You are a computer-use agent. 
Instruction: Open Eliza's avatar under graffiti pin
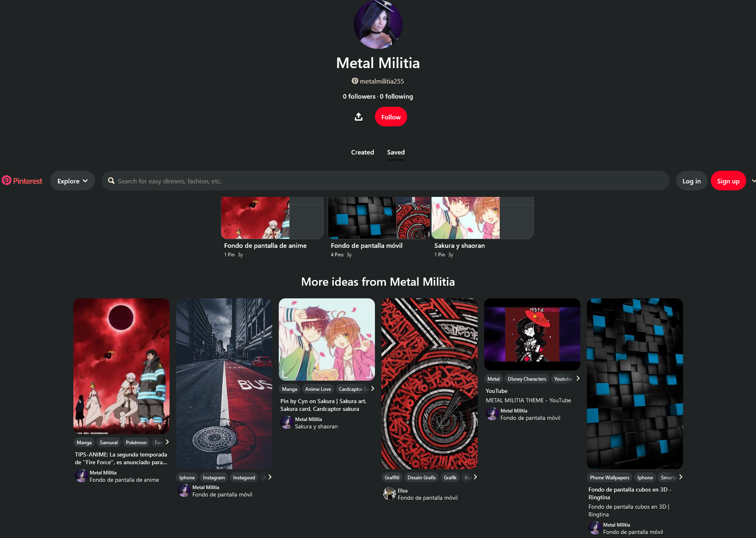point(389,494)
